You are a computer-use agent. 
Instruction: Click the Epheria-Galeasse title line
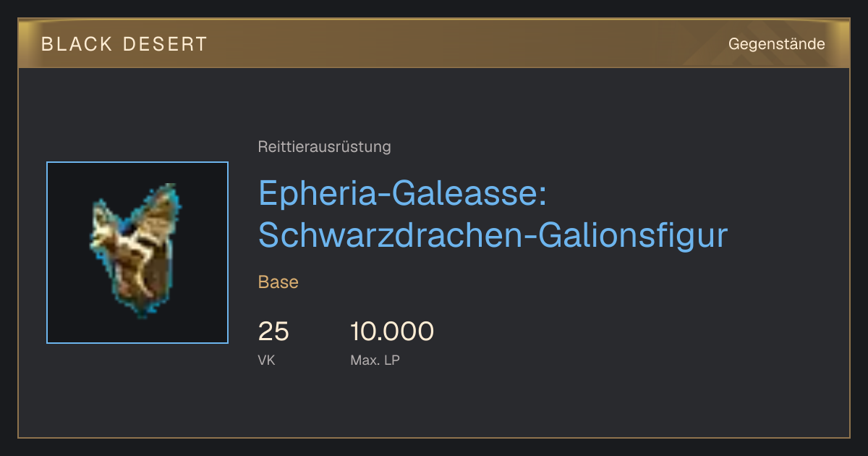click(406, 195)
